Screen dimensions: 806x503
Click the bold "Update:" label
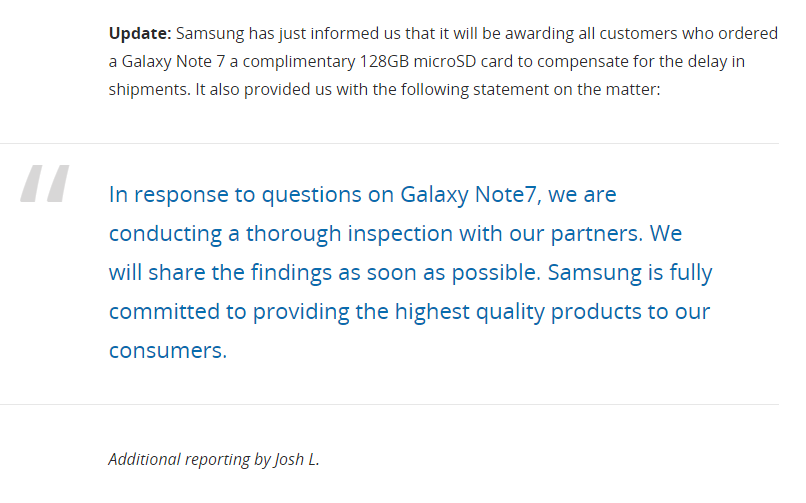click(140, 33)
